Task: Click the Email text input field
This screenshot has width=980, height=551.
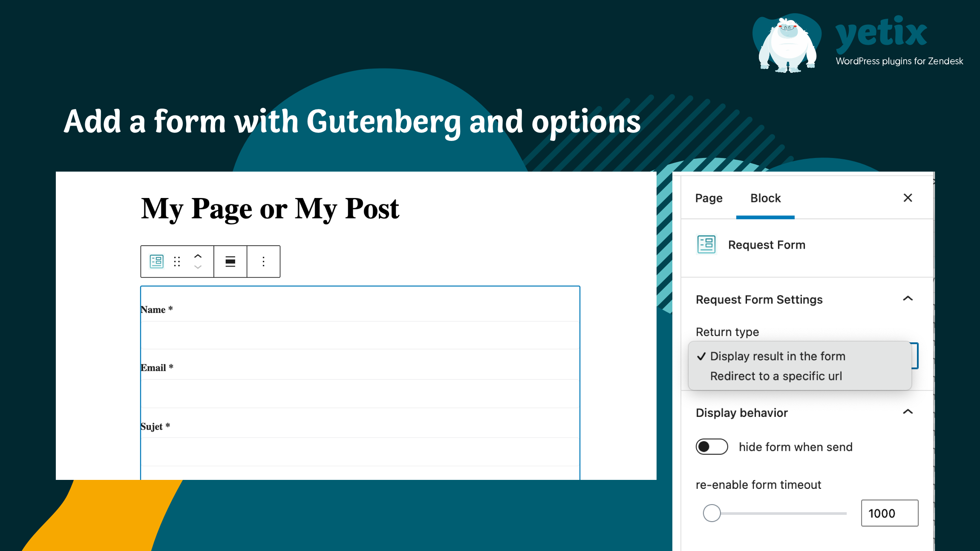Action: click(x=360, y=394)
